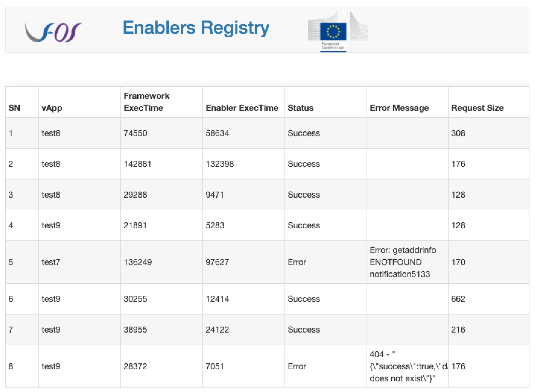Click the Enabler ExecTime column header

242,108
